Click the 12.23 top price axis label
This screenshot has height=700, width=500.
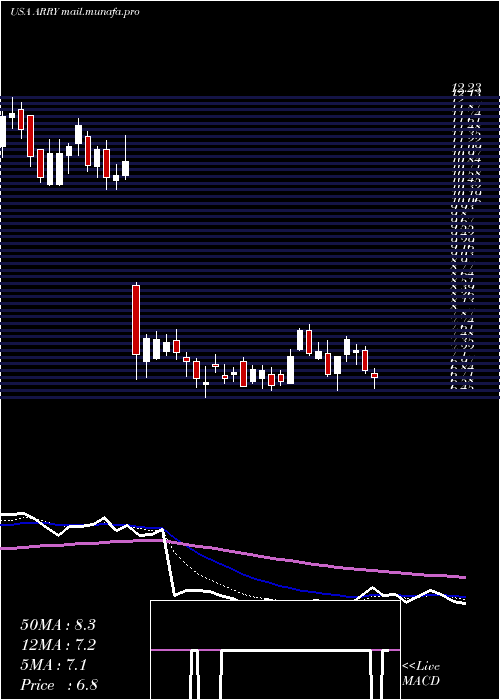coord(466,88)
